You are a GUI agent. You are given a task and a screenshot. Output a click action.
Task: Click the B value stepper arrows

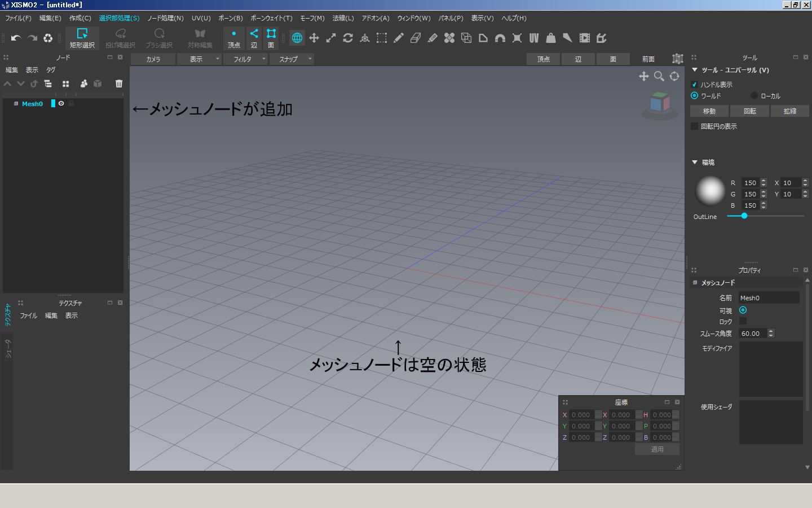pos(764,205)
